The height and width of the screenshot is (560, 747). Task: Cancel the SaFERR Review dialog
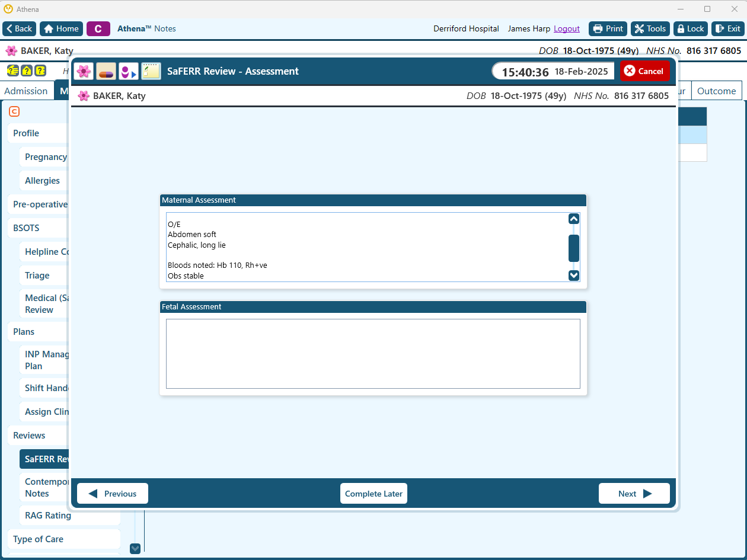click(644, 71)
